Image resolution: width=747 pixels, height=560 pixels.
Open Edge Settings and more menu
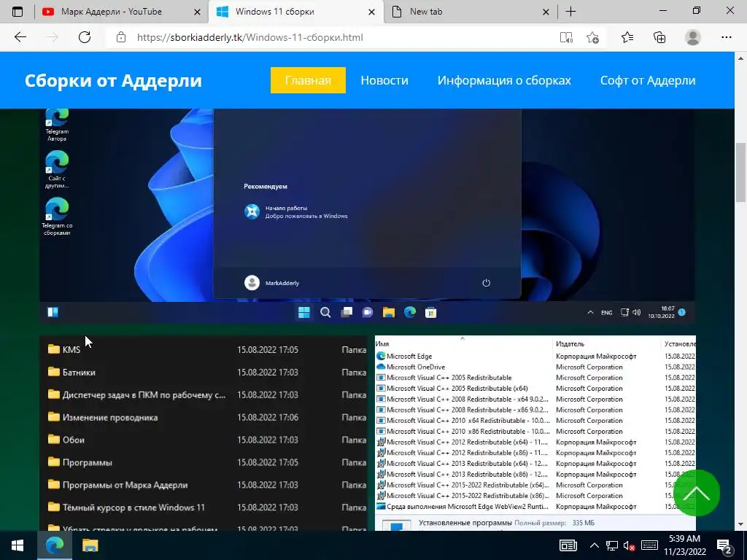coord(727,37)
